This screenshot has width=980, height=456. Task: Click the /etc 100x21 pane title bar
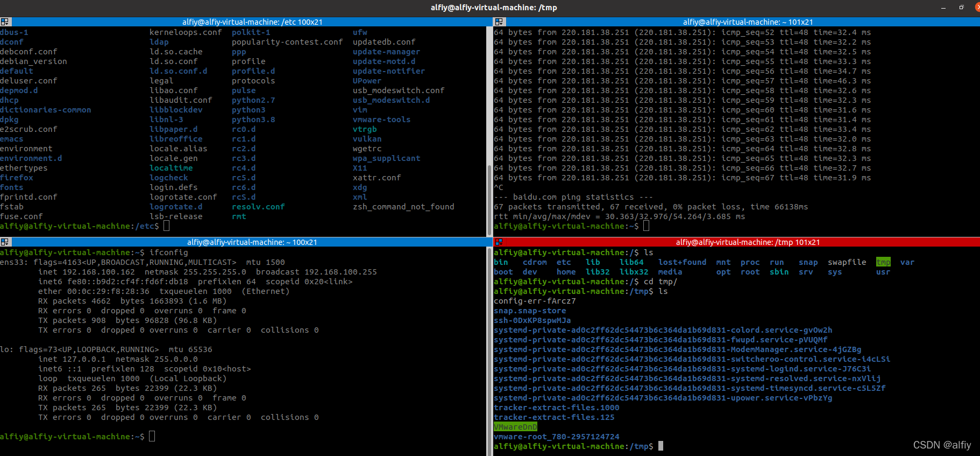(252, 22)
